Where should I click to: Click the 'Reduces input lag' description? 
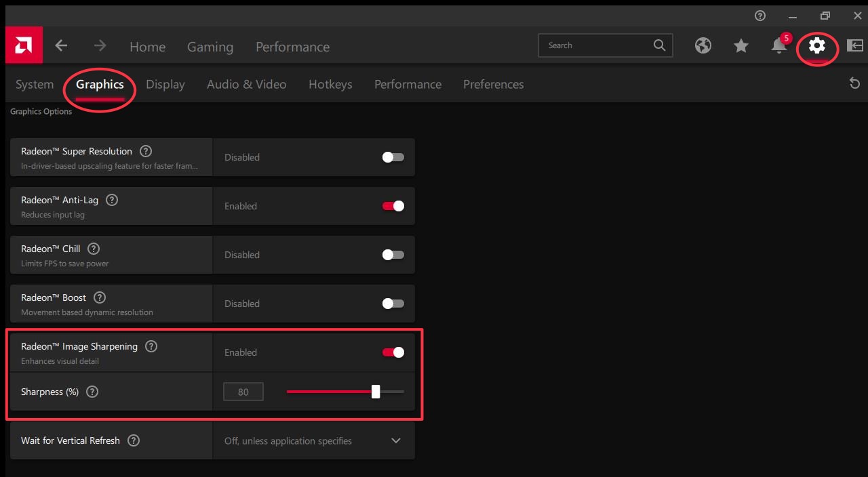pos(53,215)
